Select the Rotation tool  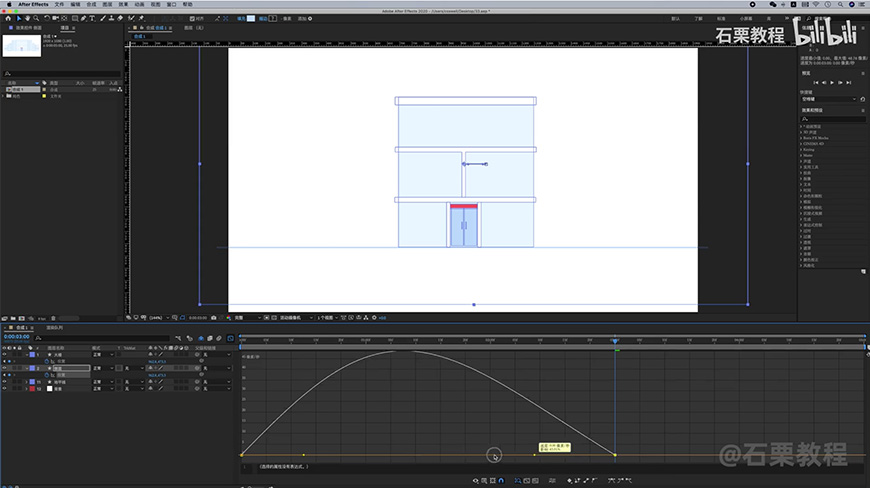(47, 18)
